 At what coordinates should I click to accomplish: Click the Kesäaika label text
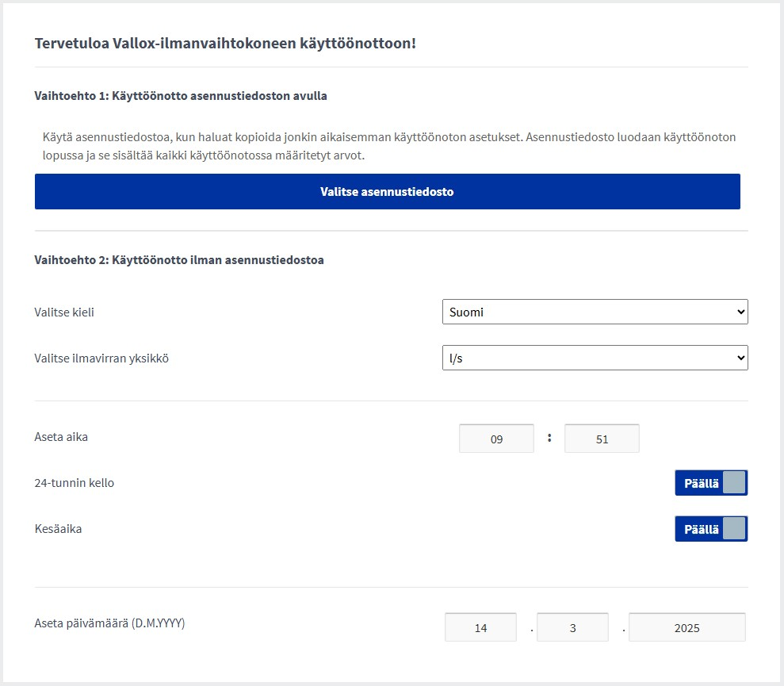(58, 529)
